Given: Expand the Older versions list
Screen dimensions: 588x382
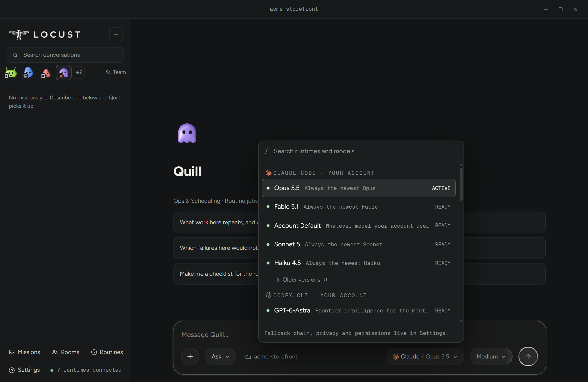Looking at the screenshot, I should [x=302, y=280].
